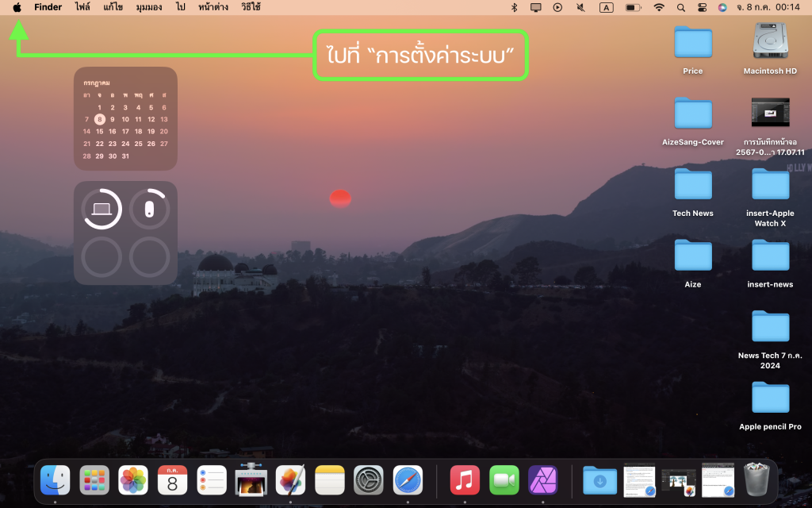Click the muted sound icon
The image size is (812, 508).
pyautogui.click(x=580, y=7)
